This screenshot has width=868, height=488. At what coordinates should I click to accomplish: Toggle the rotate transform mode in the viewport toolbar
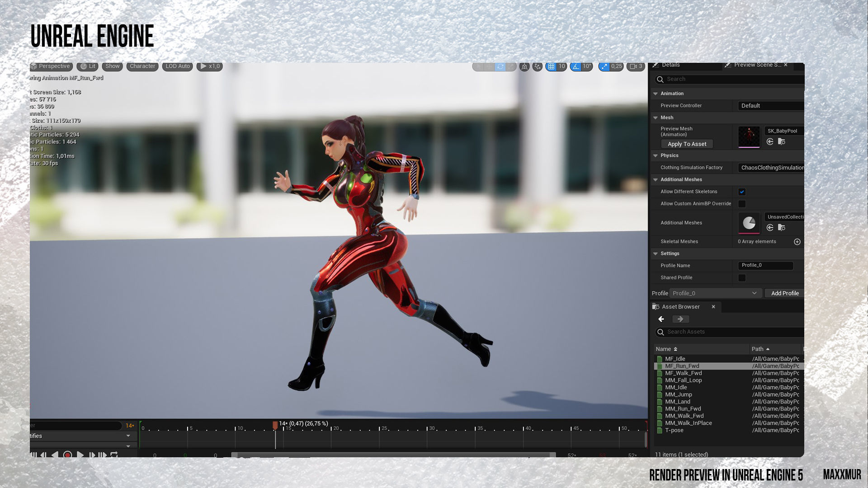(500, 66)
